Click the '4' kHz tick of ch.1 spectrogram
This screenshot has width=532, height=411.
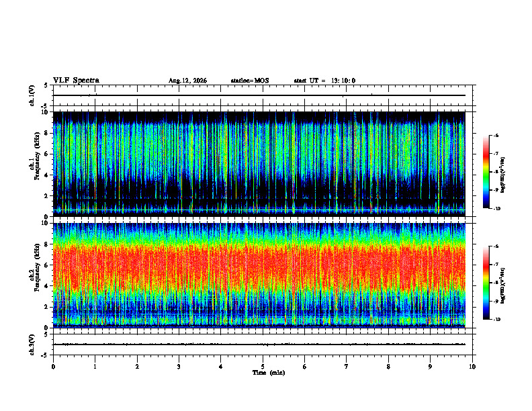tap(46, 175)
